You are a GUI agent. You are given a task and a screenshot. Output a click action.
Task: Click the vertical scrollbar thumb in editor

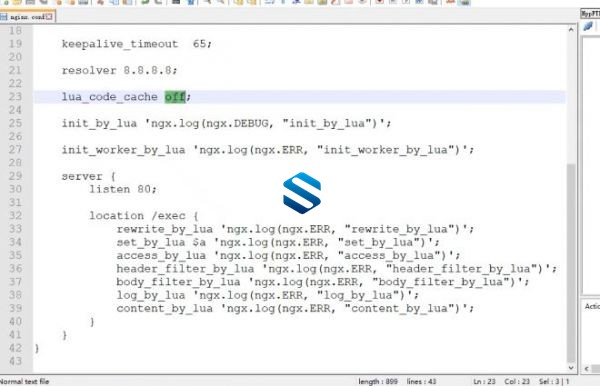point(571,262)
